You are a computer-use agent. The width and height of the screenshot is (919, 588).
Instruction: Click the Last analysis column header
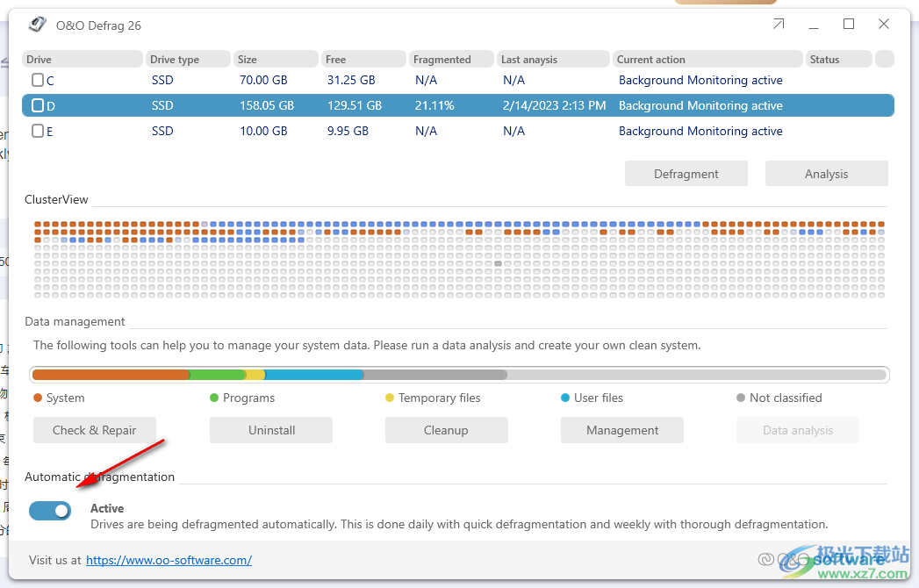pyautogui.click(x=553, y=59)
